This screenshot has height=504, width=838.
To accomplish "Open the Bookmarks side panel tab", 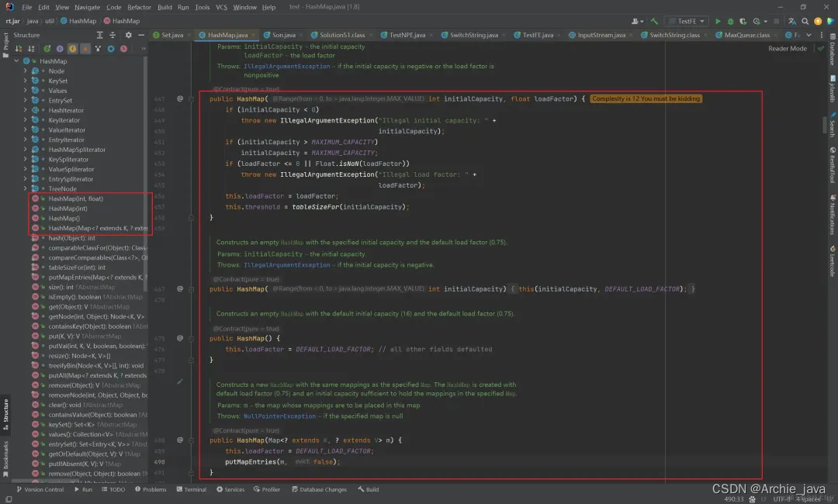I will tap(5, 459).
